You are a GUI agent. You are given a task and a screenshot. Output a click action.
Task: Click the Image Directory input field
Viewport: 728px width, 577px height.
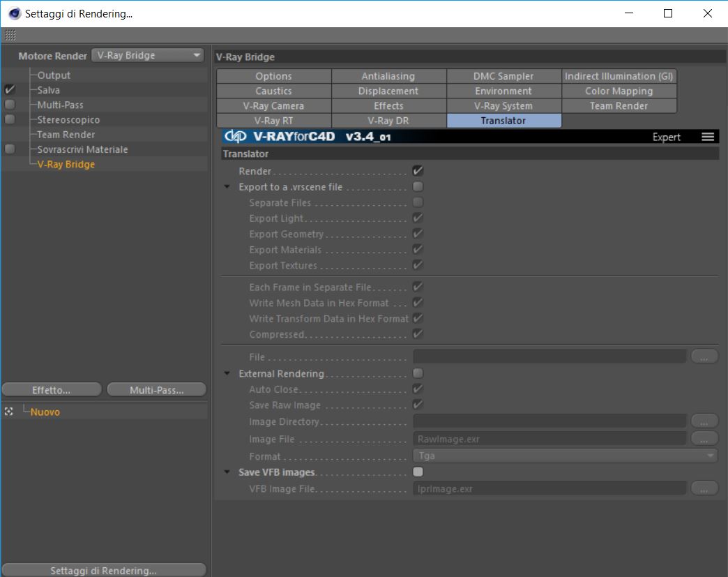549,421
